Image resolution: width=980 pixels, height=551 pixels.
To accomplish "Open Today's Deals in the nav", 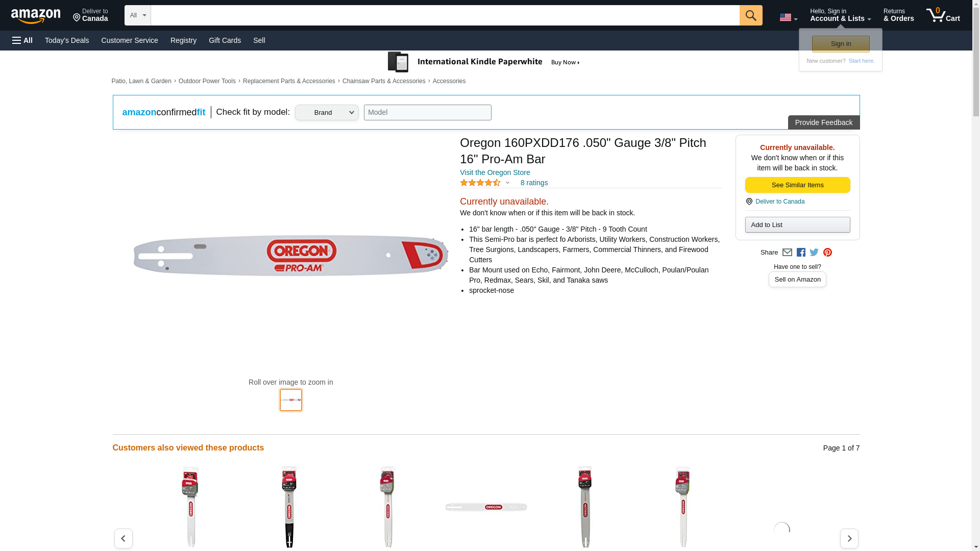I will click(67, 40).
